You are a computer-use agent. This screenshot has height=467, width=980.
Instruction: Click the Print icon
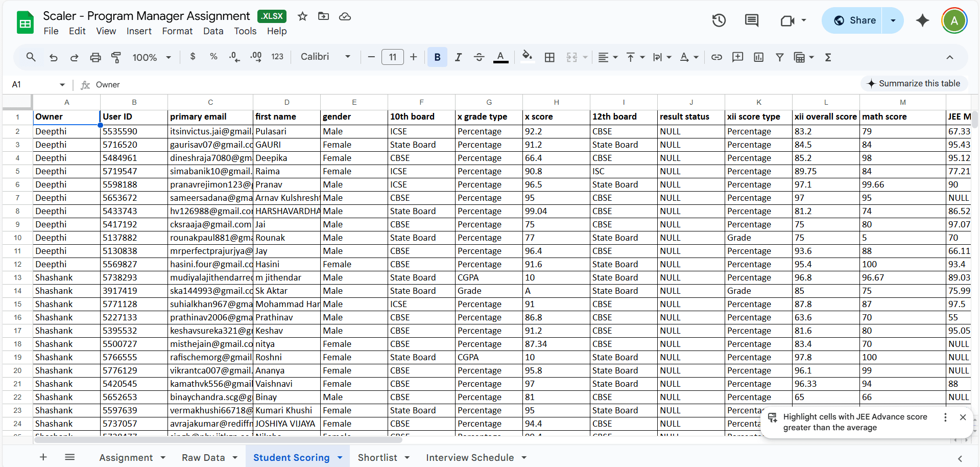(x=95, y=57)
